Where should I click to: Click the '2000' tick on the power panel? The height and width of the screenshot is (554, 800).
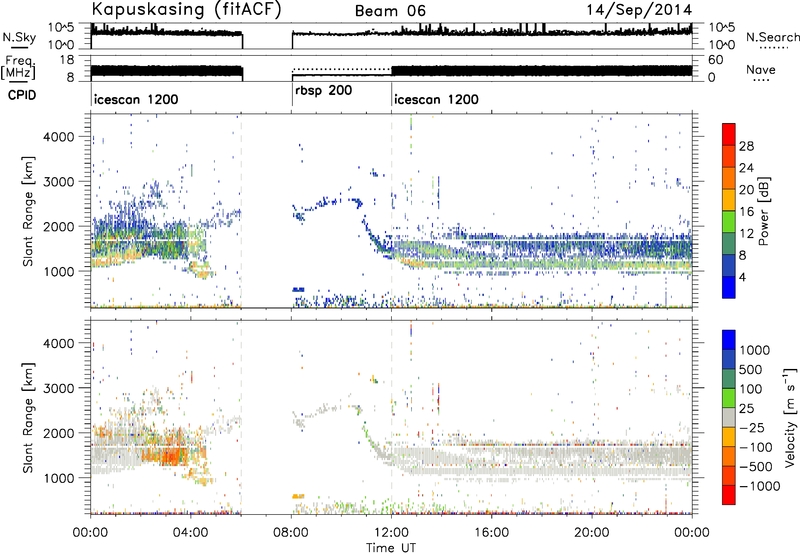pyautogui.click(x=58, y=226)
